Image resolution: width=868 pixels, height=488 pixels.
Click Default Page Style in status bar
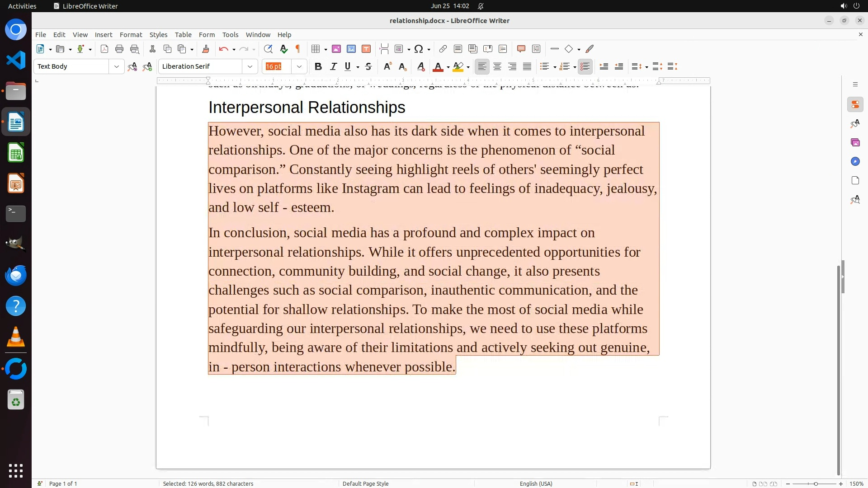365,483
